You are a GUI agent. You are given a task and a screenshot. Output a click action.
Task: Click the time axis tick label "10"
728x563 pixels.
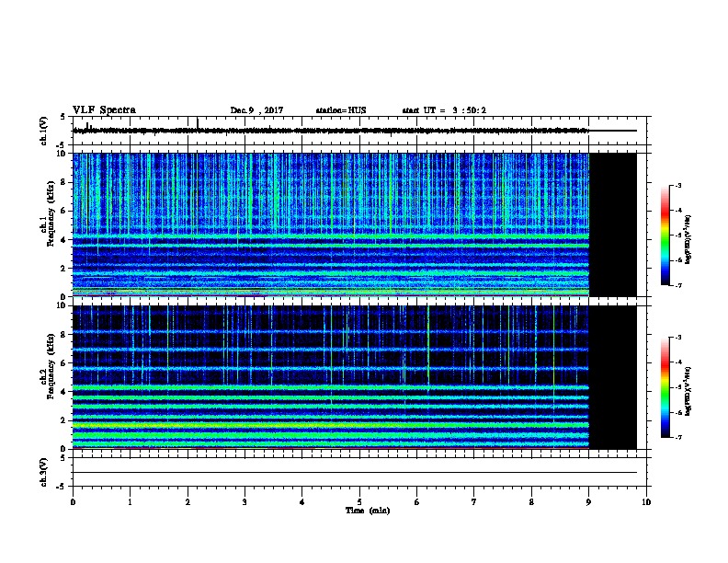(x=646, y=502)
